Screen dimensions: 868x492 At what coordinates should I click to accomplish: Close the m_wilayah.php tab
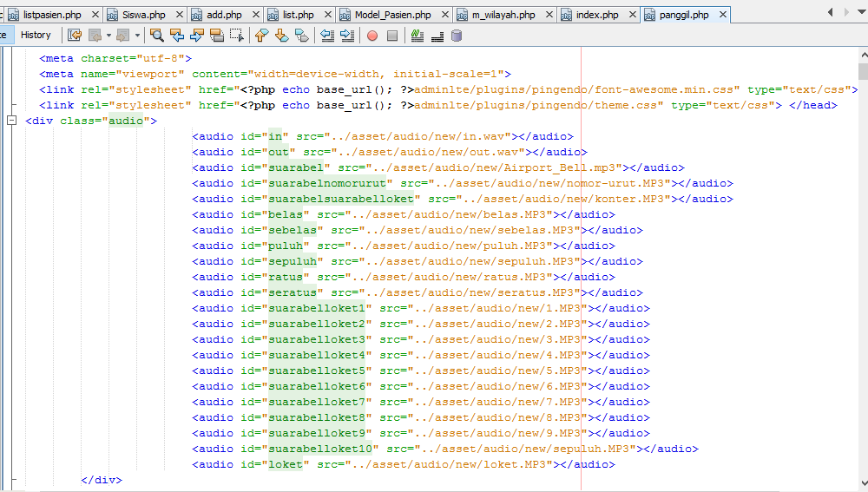(549, 15)
